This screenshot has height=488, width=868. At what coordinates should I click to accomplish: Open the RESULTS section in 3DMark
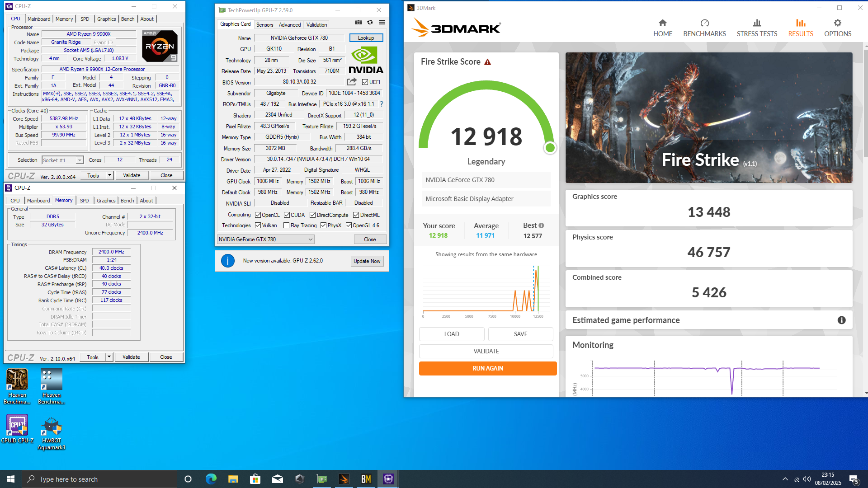(801, 28)
